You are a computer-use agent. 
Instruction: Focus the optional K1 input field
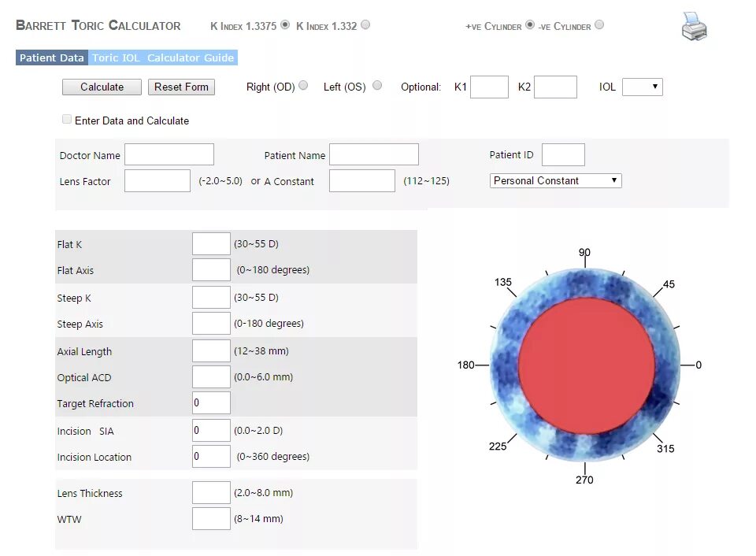coord(489,87)
